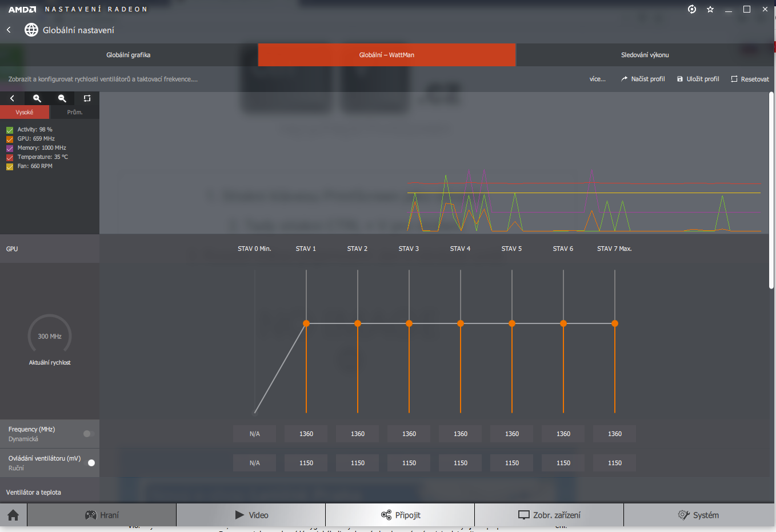This screenshot has height=532, width=776.
Task: Open the Hraní section
Action: coord(102,515)
